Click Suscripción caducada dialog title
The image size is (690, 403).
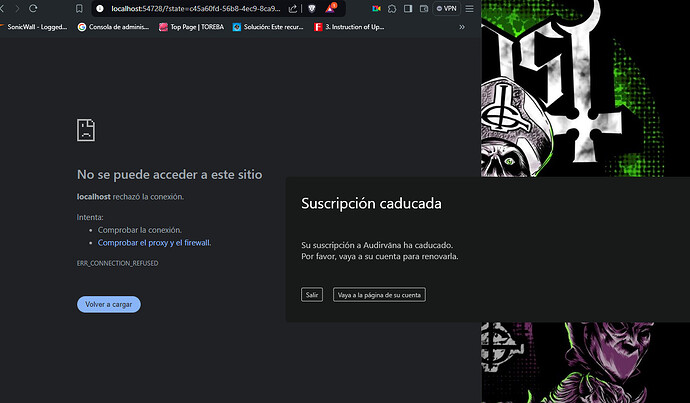click(x=371, y=203)
